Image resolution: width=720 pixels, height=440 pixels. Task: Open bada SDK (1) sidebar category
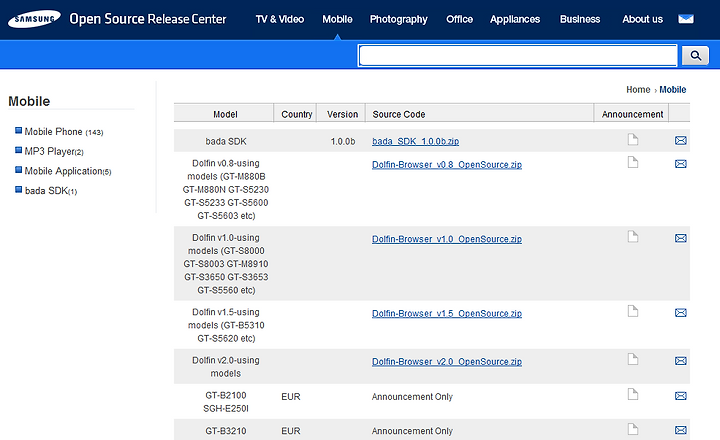click(x=51, y=191)
